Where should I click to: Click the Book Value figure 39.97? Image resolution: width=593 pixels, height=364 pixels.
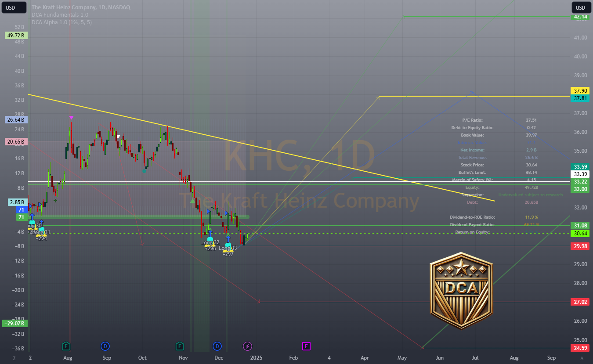point(531,135)
